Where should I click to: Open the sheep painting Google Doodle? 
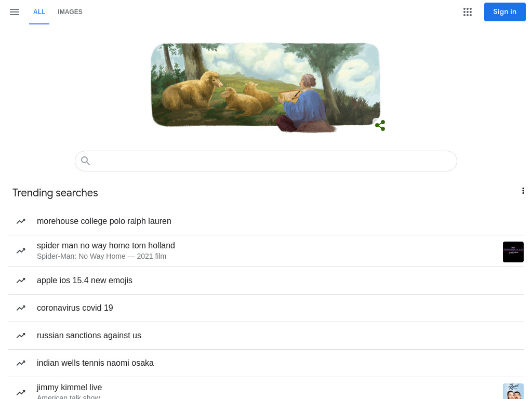(265, 87)
